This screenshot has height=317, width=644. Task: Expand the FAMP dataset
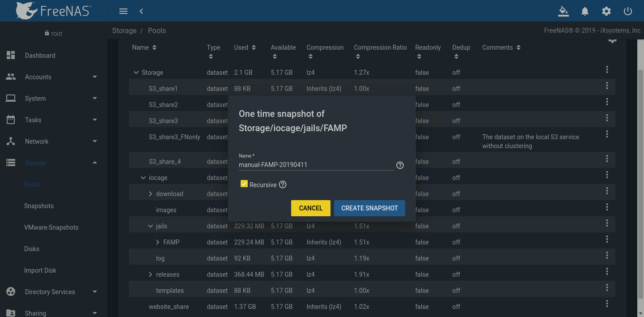[x=157, y=242]
